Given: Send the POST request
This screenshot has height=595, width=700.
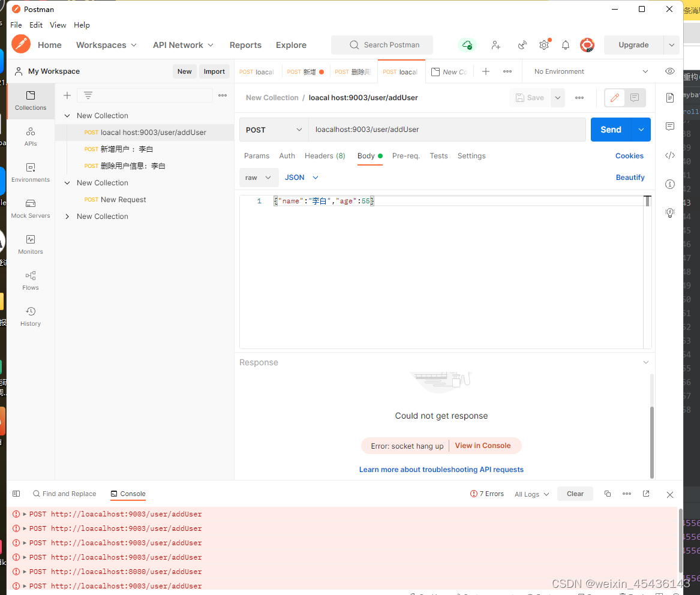Looking at the screenshot, I should pyautogui.click(x=611, y=130).
